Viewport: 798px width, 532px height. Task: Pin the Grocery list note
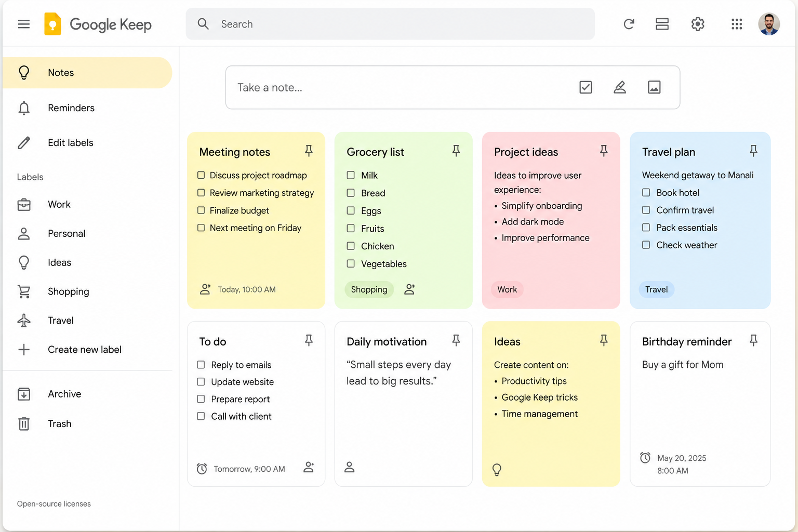pyautogui.click(x=456, y=151)
